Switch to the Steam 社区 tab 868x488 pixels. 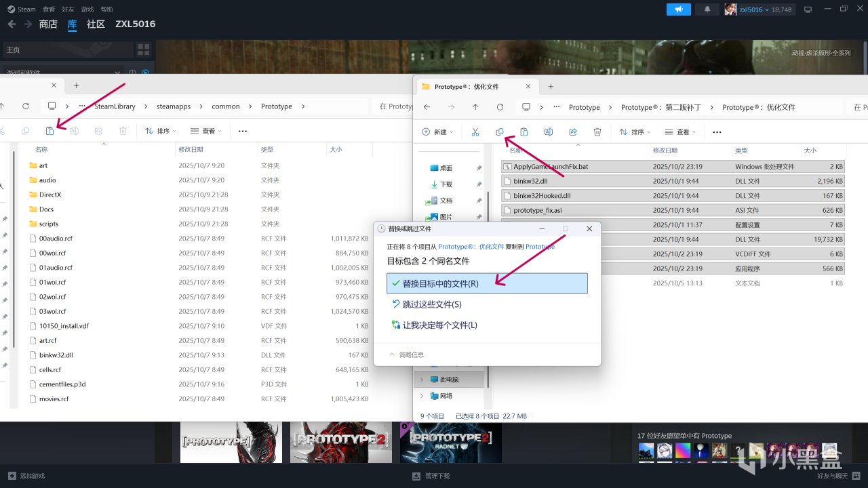click(96, 24)
